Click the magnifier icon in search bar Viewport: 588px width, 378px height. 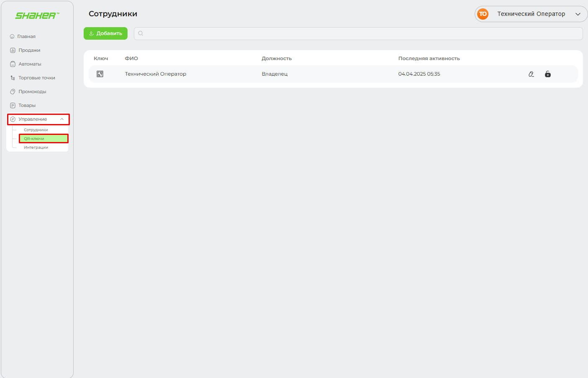141,33
